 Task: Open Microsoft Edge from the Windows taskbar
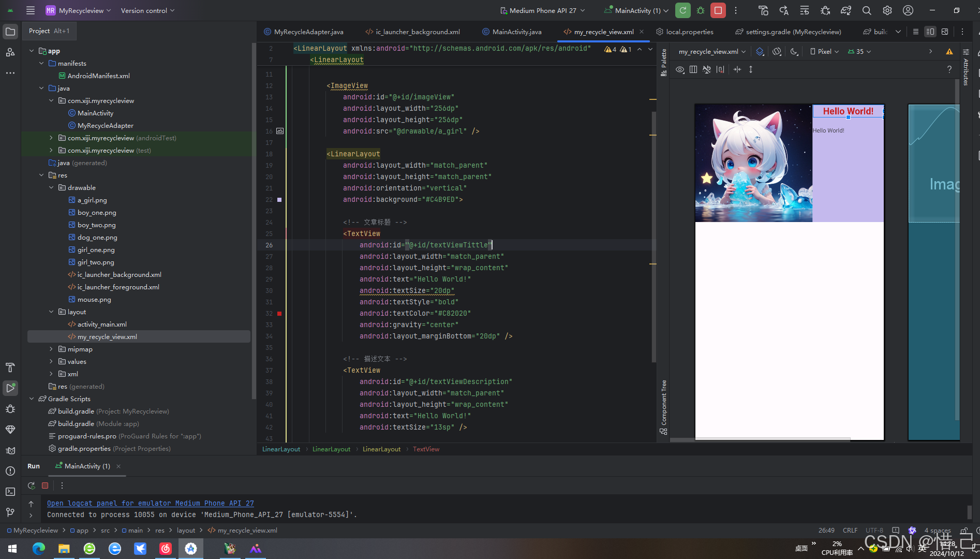pyautogui.click(x=39, y=548)
